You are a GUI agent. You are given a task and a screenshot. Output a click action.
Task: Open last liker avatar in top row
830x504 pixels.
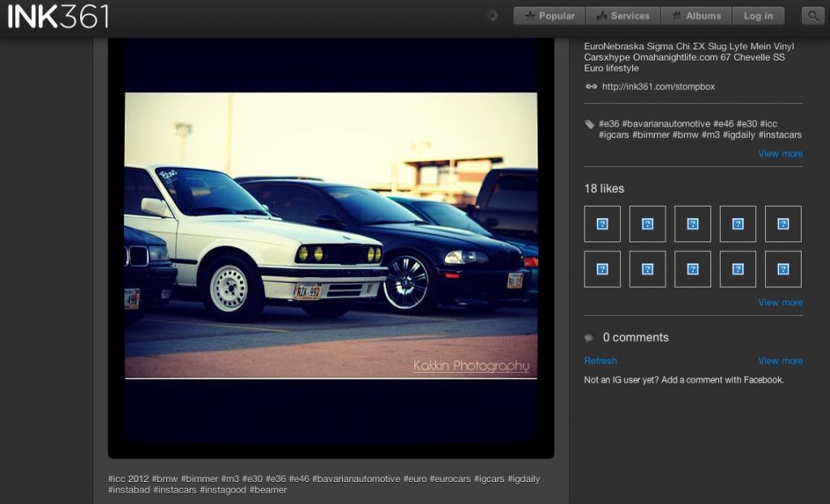(x=783, y=224)
